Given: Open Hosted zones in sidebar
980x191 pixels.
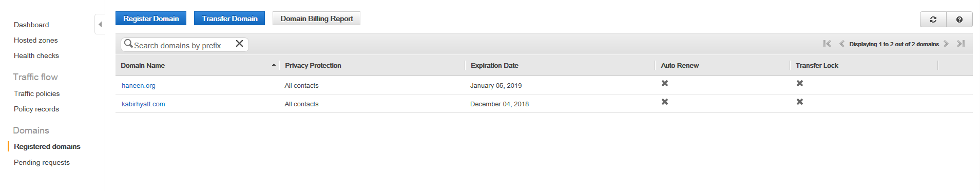Looking at the screenshot, I should (x=36, y=40).
